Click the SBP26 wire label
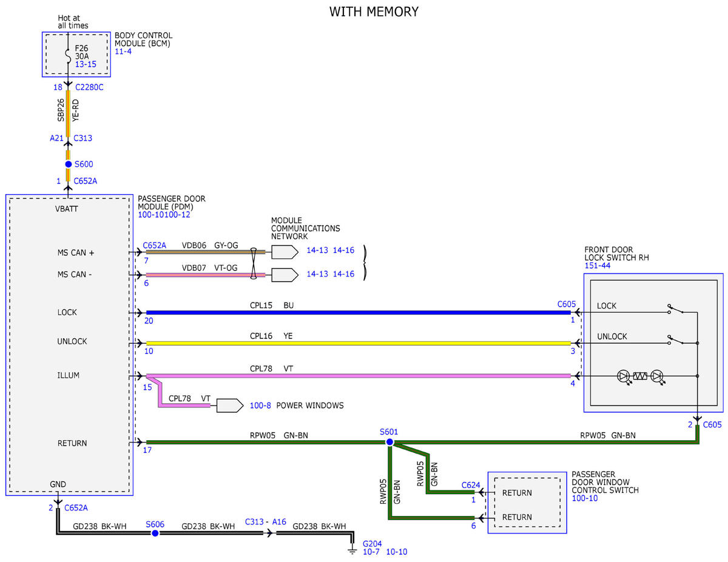 coord(61,111)
